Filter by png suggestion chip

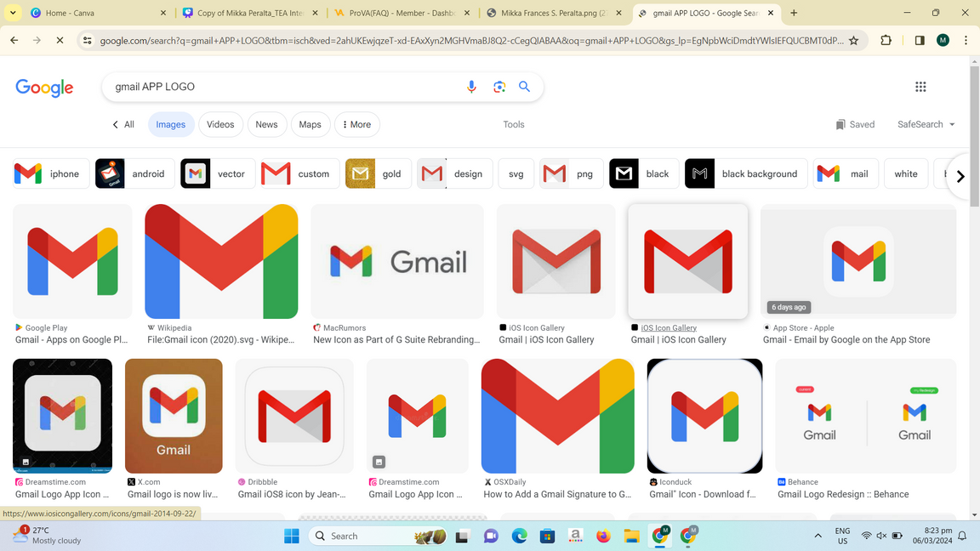click(572, 173)
